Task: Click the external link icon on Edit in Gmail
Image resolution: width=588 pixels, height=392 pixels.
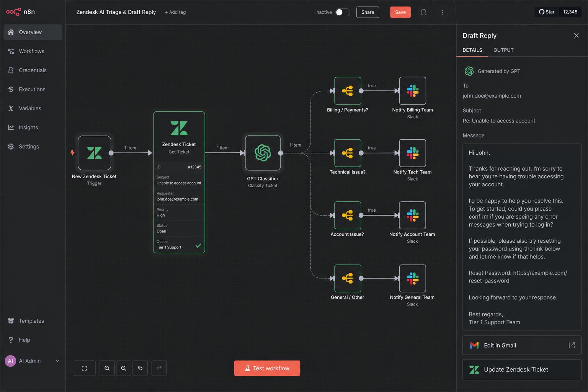Action: (572, 345)
